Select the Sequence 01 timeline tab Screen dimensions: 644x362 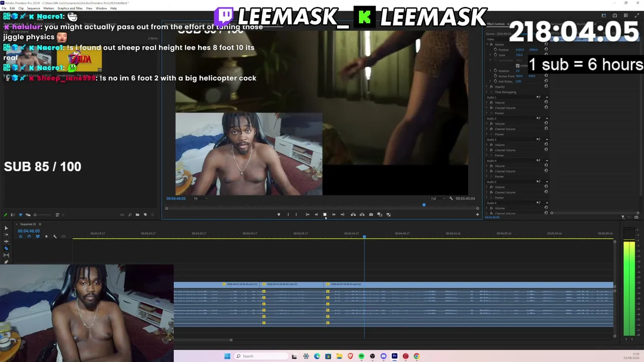pyautogui.click(x=28, y=224)
